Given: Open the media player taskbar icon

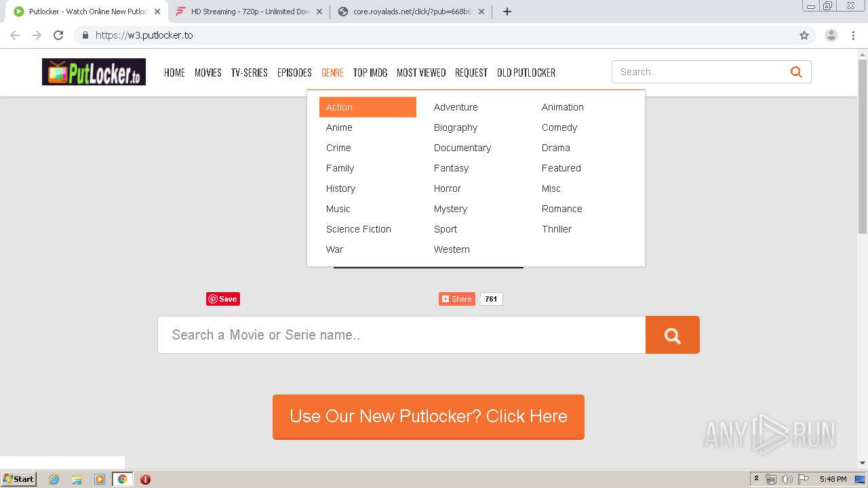Looking at the screenshot, I should pos(100,479).
